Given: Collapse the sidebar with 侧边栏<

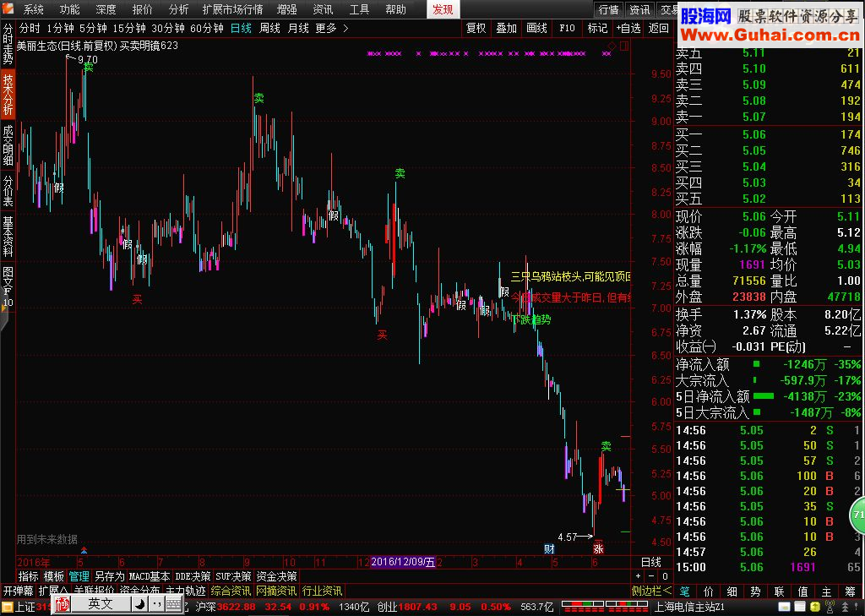Looking at the screenshot, I should (651, 591).
